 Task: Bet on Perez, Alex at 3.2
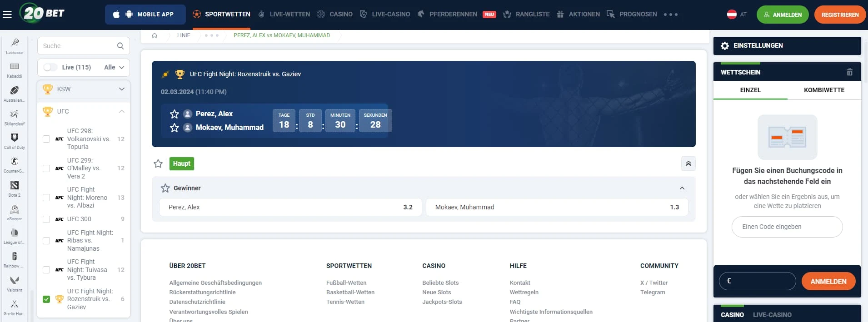290,207
